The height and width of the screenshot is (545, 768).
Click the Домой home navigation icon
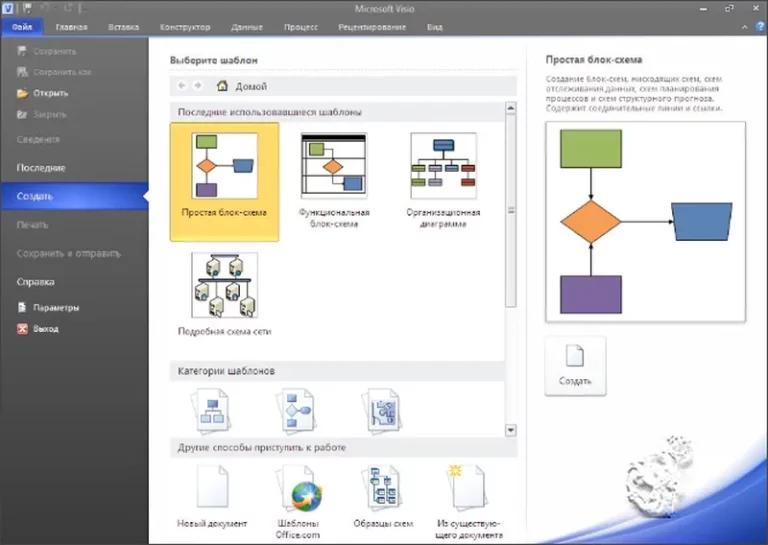pyautogui.click(x=222, y=87)
